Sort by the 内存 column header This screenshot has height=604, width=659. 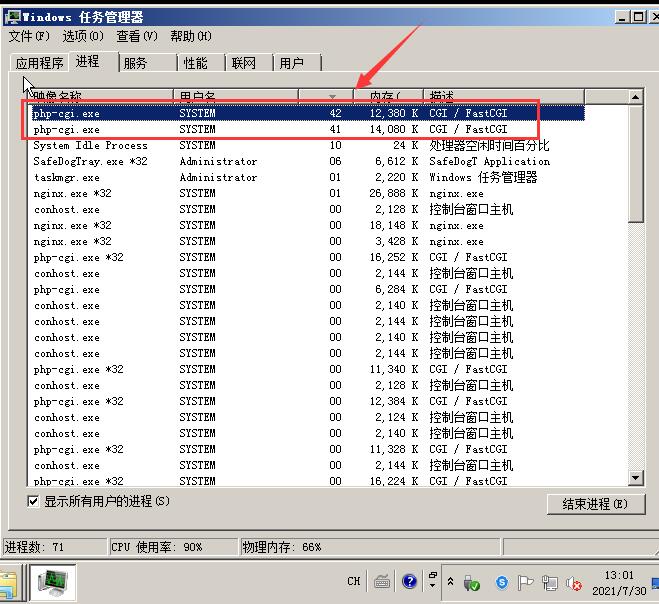coord(388,96)
